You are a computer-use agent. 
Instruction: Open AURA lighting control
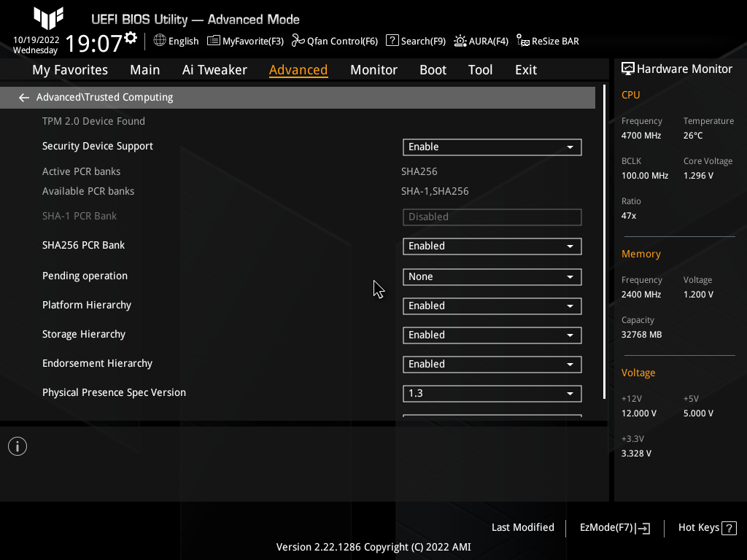(481, 41)
